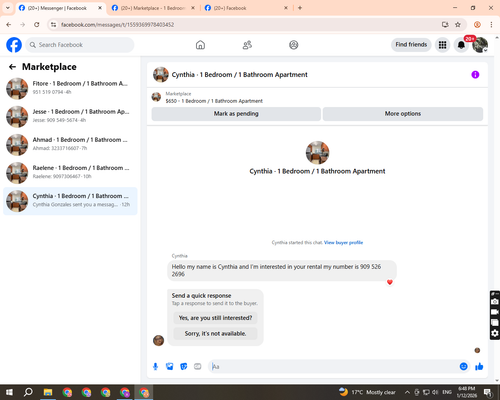Click More options button
This screenshot has height=400, width=500.
[x=403, y=114]
